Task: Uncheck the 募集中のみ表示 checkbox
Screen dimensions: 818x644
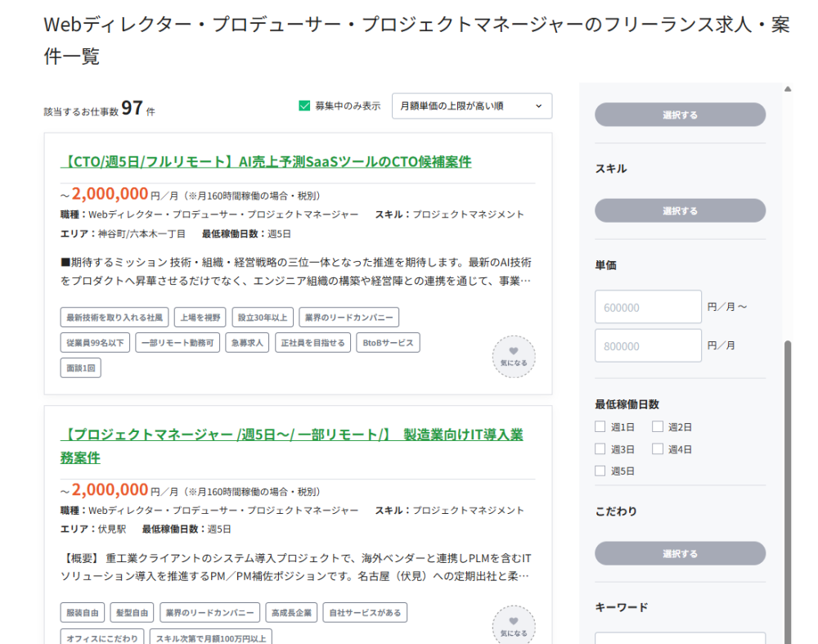Action: (x=305, y=106)
